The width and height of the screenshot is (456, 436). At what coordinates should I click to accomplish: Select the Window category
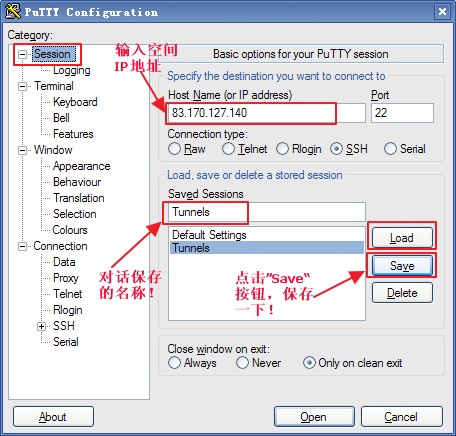click(53, 150)
